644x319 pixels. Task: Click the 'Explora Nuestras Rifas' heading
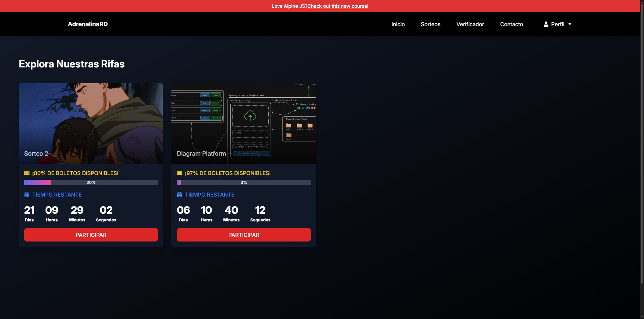tap(72, 64)
